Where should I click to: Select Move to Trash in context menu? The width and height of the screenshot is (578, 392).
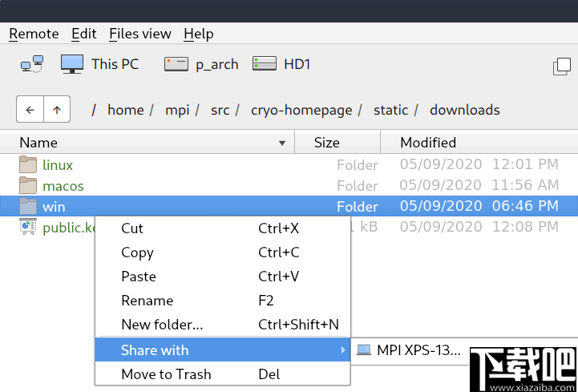[166, 374]
